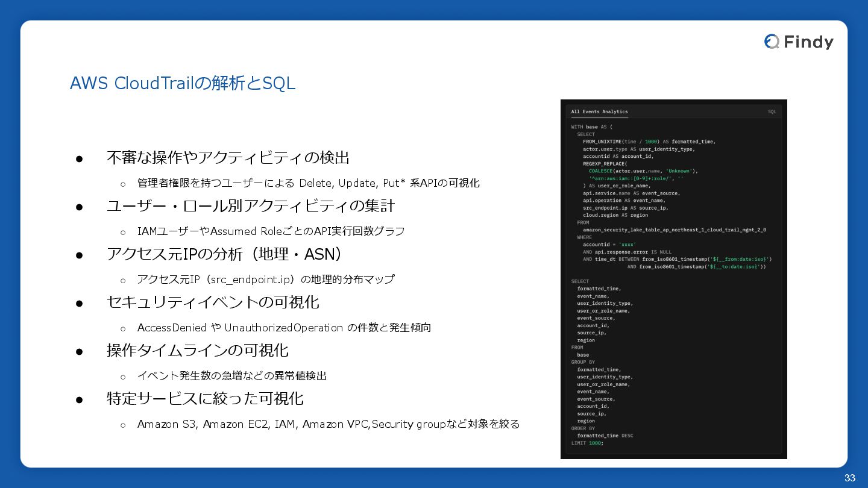Select bullet '特定サービスに絞った可視化'
The width and height of the screenshot is (868, 488).
coord(205,399)
